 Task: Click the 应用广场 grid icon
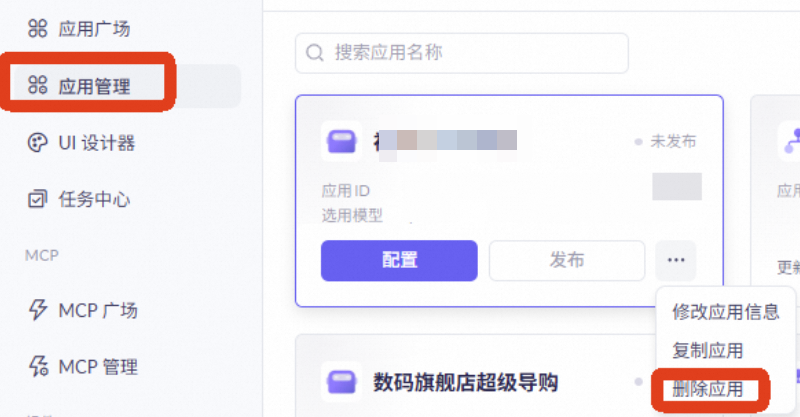[38, 28]
